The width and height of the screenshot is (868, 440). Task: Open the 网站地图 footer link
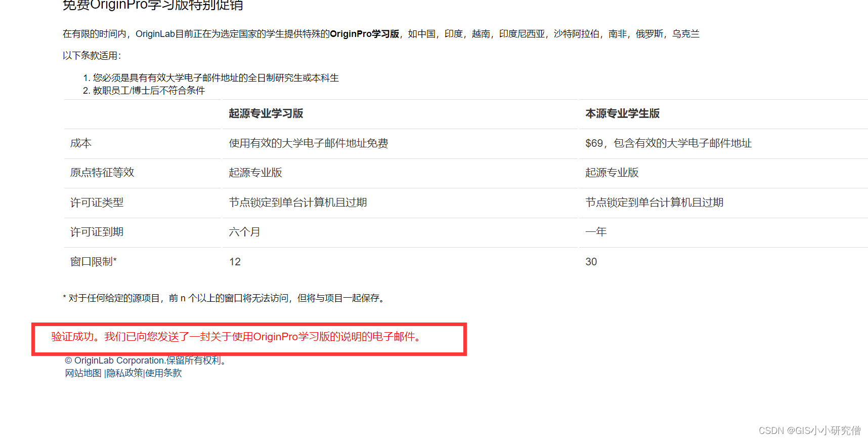click(x=83, y=373)
